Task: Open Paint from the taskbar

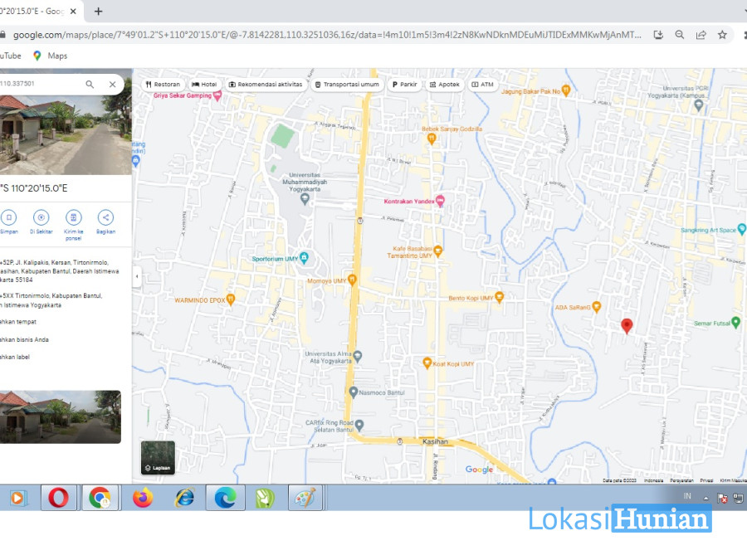Action: [305, 498]
